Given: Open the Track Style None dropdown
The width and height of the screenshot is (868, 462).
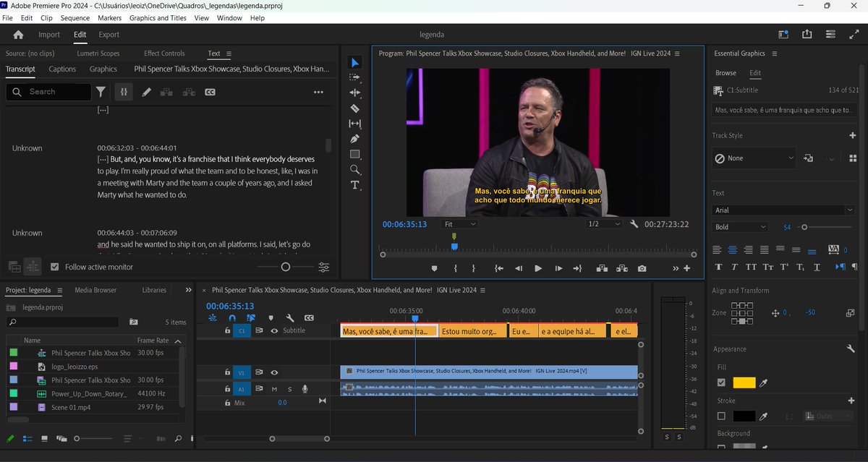Looking at the screenshot, I should 753,158.
